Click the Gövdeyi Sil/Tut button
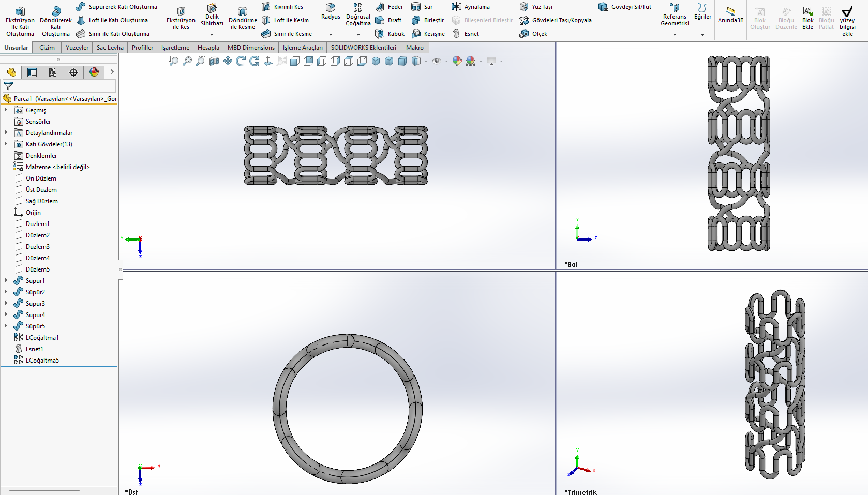 [625, 7]
